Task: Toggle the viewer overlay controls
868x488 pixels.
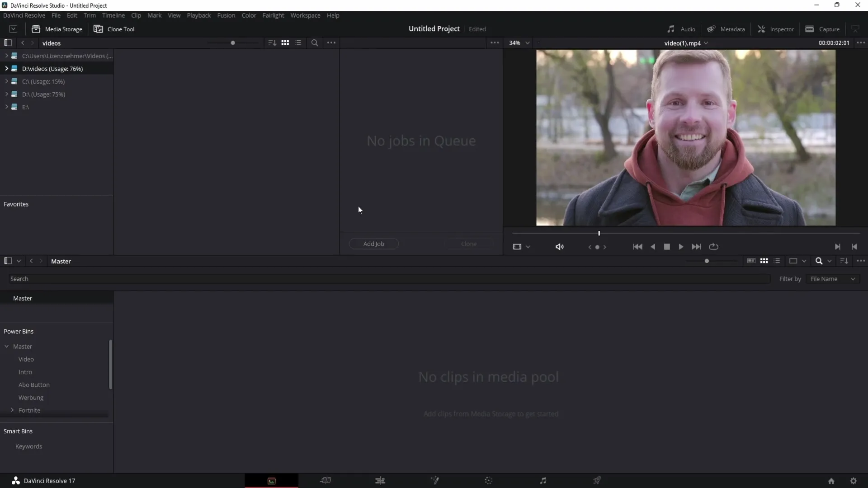Action: [517, 246]
